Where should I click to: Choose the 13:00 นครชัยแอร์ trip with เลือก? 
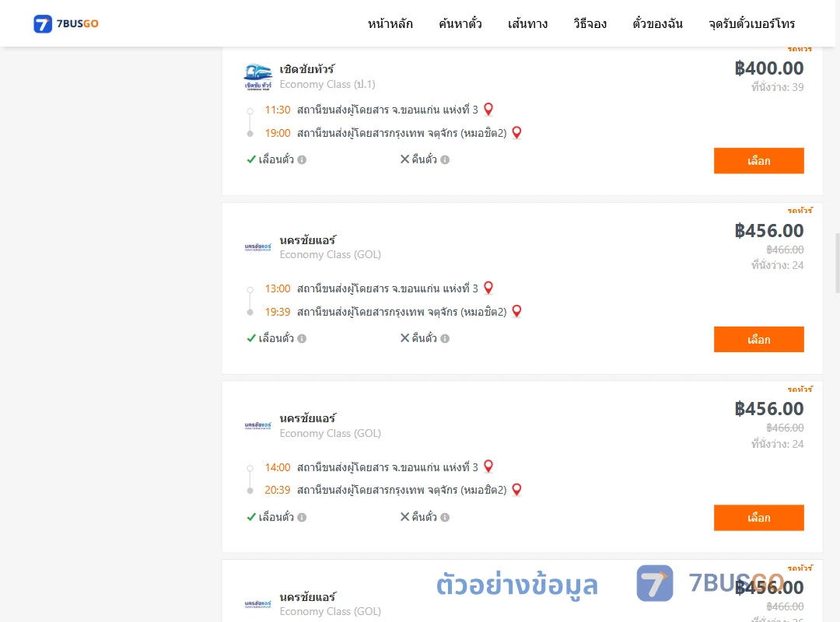[758, 339]
